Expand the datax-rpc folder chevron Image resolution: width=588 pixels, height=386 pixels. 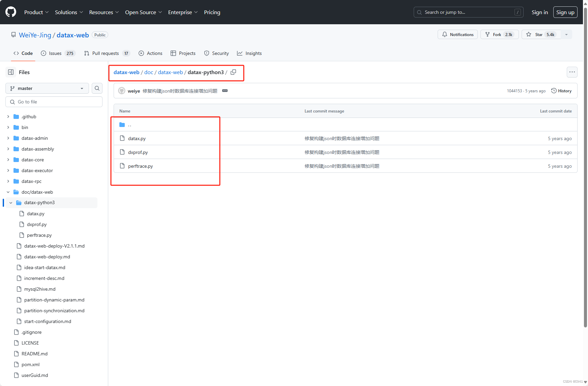[8, 181]
